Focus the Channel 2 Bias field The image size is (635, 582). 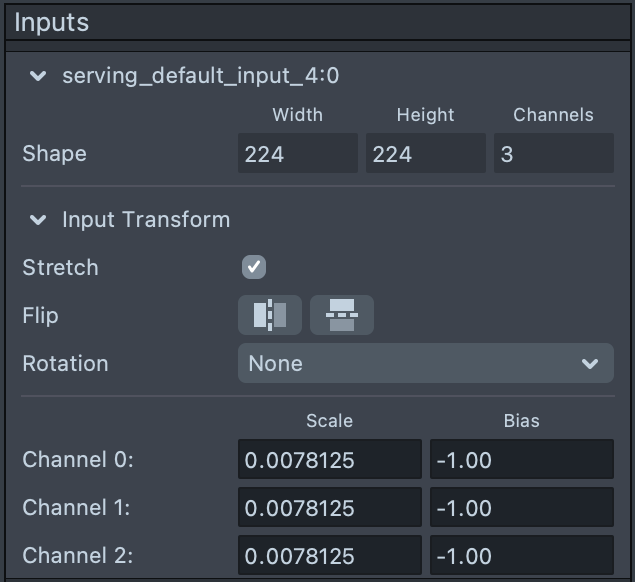(x=521, y=555)
